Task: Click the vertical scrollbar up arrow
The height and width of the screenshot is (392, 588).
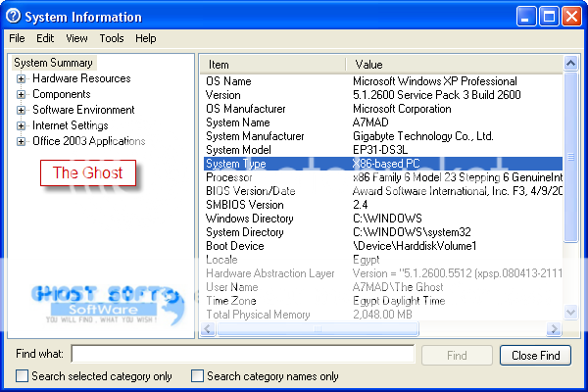Action: point(570,64)
